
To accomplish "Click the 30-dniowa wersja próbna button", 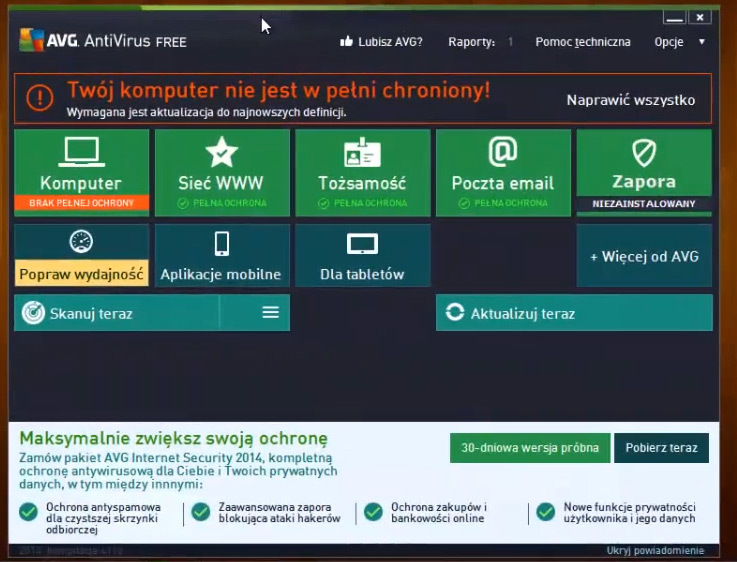I will click(x=530, y=448).
